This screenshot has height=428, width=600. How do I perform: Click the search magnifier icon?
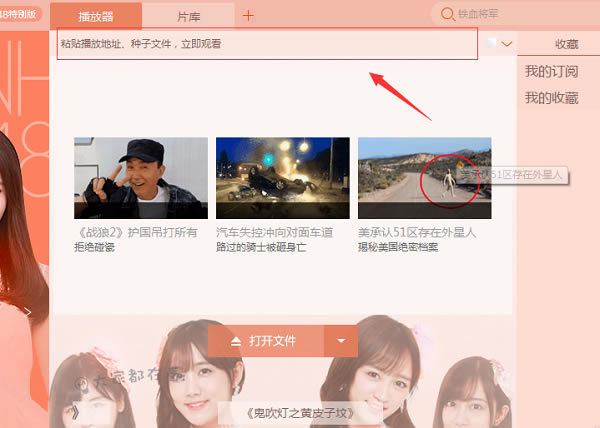[x=446, y=14]
